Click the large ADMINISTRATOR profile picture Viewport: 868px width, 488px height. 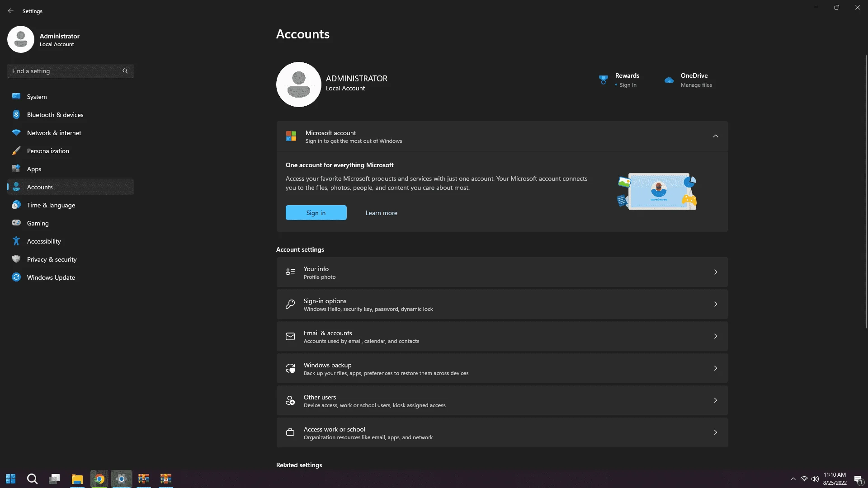point(299,84)
